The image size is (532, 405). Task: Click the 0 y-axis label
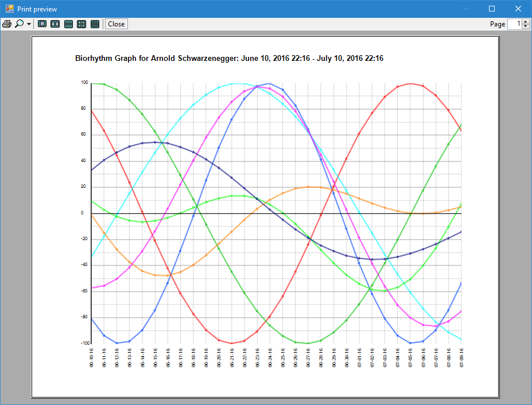pos(82,213)
